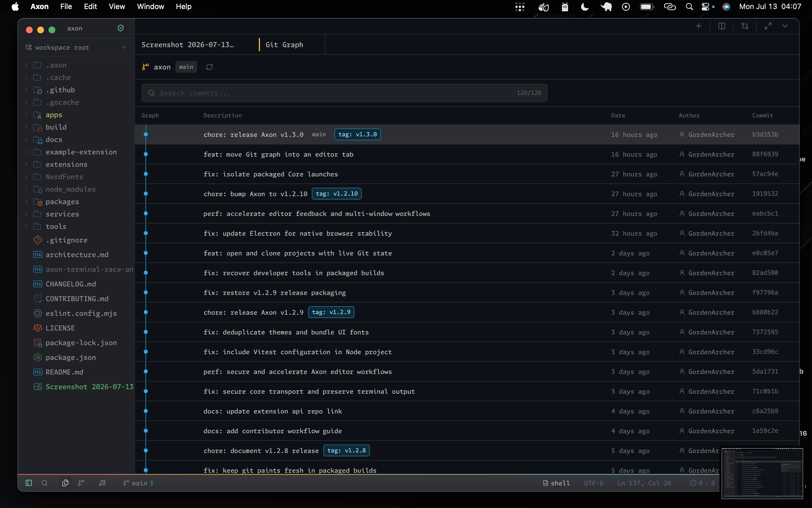Open eslint.config.mjs file

(81, 313)
